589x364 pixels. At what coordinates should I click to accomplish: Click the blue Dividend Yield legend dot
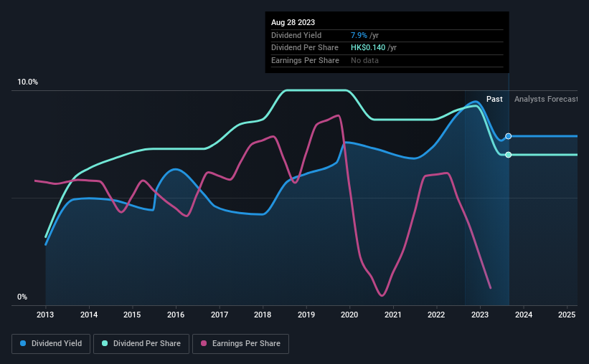[x=23, y=343]
